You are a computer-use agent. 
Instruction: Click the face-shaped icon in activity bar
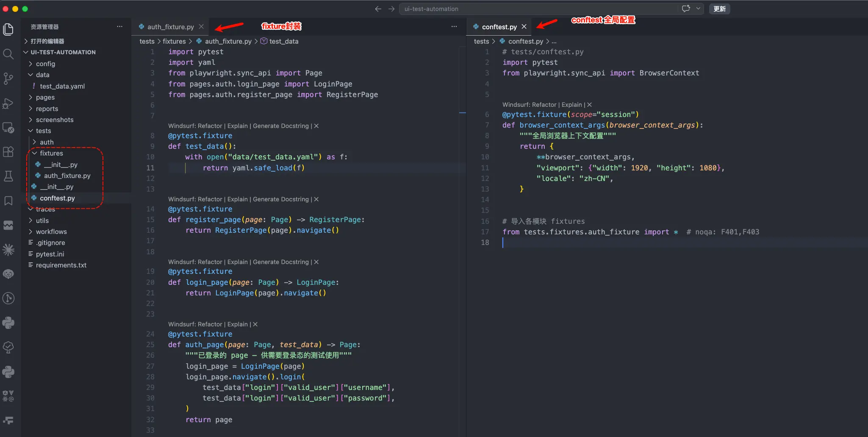click(x=8, y=274)
